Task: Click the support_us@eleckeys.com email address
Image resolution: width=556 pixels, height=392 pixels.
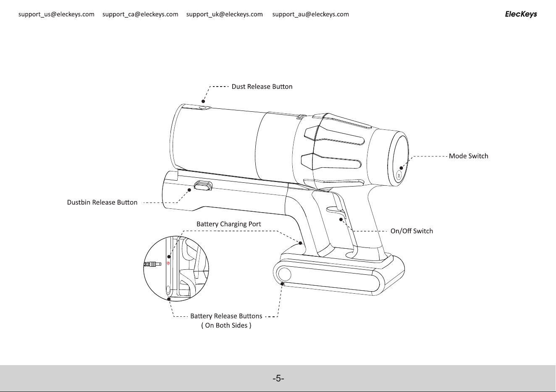Action: [x=56, y=14]
